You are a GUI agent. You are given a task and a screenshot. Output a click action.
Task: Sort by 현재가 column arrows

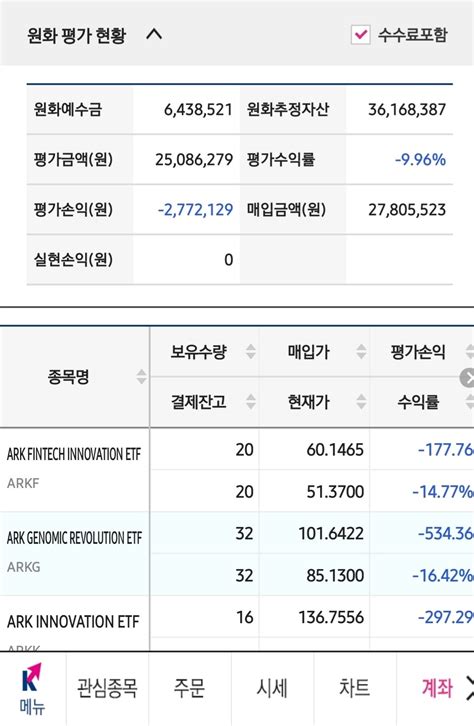tap(361, 401)
